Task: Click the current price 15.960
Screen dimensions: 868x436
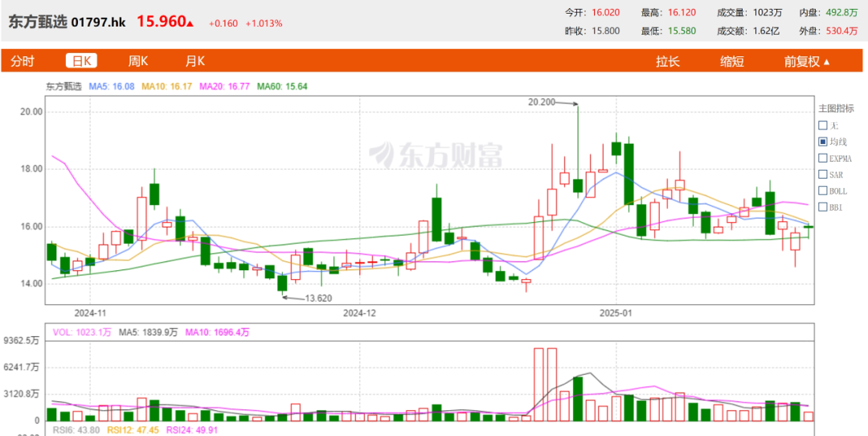Action: pyautogui.click(x=161, y=22)
